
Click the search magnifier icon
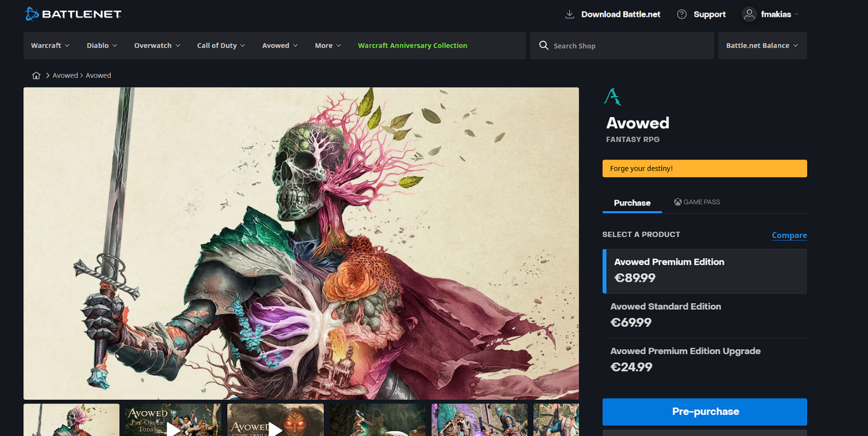[544, 46]
